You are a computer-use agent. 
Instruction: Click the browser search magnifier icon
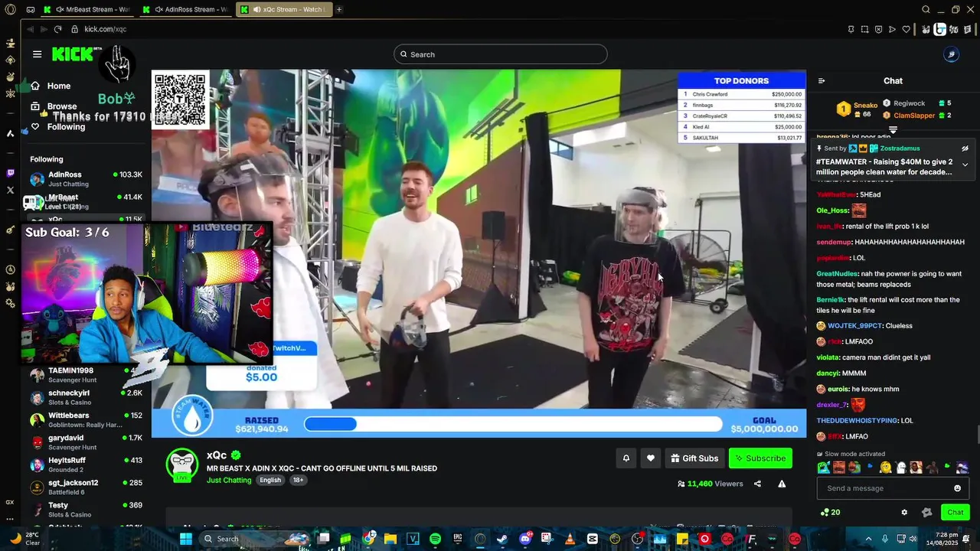coord(926,9)
